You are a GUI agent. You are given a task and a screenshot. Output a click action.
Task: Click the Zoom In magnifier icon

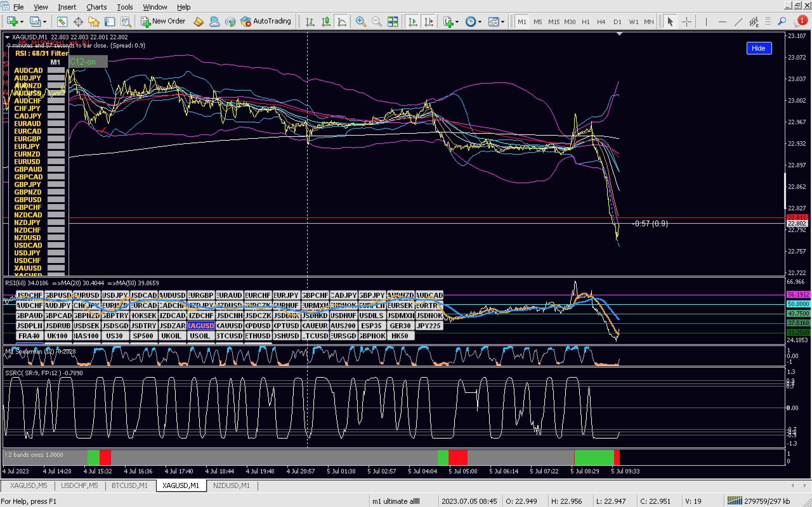[x=361, y=22]
